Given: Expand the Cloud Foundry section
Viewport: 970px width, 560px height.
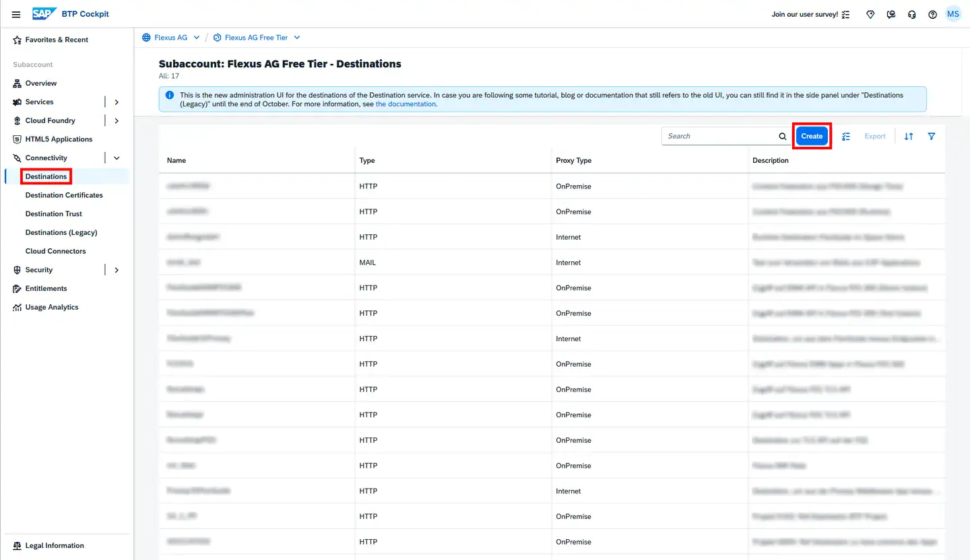Looking at the screenshot, I should [117, 121].
